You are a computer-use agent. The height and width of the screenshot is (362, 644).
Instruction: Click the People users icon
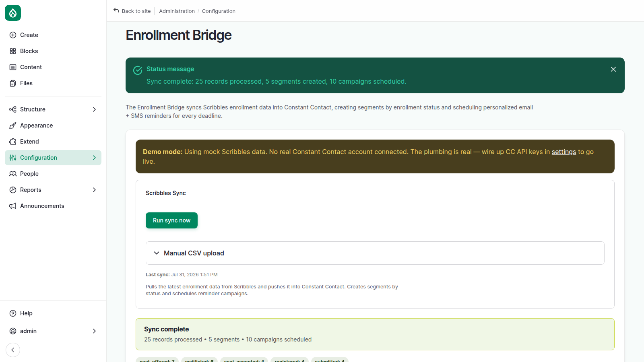pos(13,174)
